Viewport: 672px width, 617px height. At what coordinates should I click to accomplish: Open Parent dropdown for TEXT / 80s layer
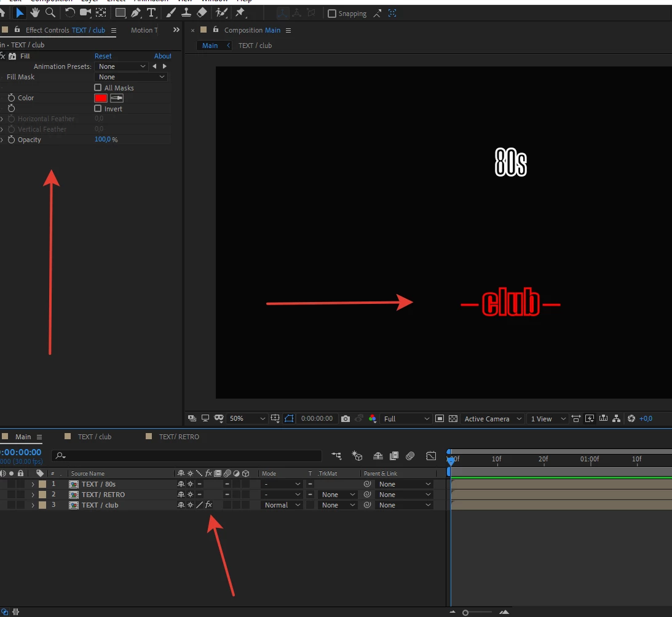(x=405, y=484)
